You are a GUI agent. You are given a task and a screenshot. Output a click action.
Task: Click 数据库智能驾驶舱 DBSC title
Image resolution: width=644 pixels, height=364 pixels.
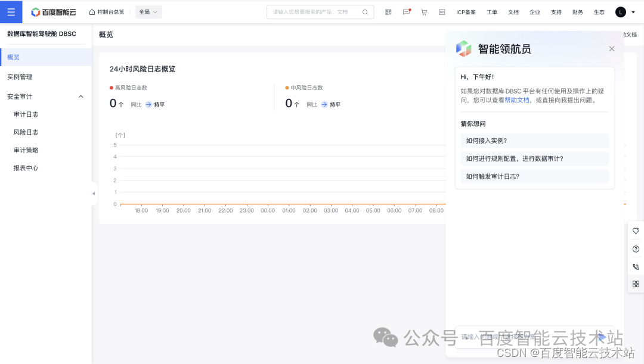pos(42,33)
